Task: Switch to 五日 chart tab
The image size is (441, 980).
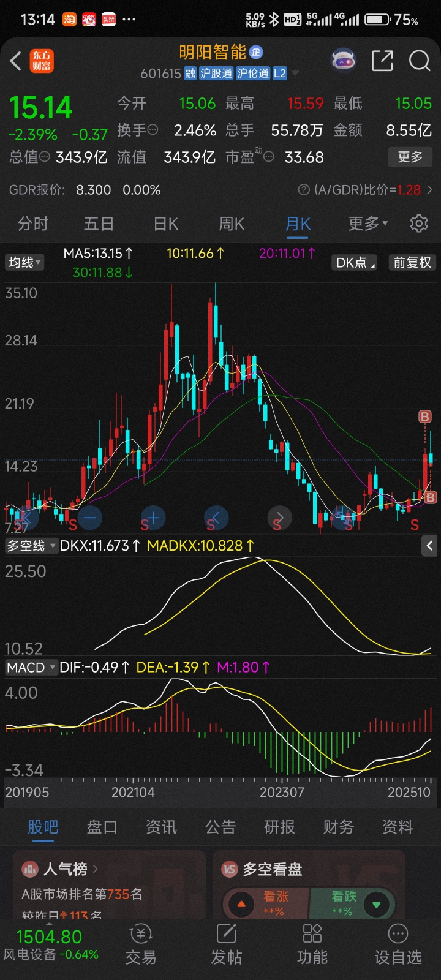Action: click(x=99, y=224)
